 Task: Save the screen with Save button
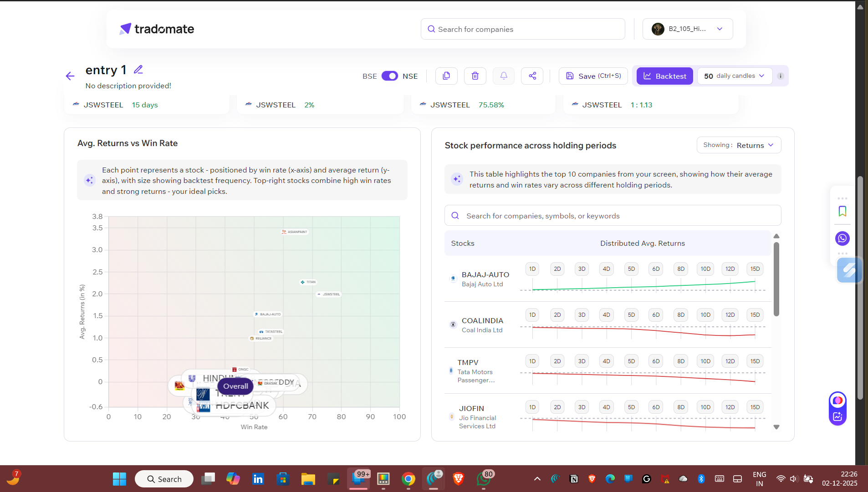(x=593, y=76)
